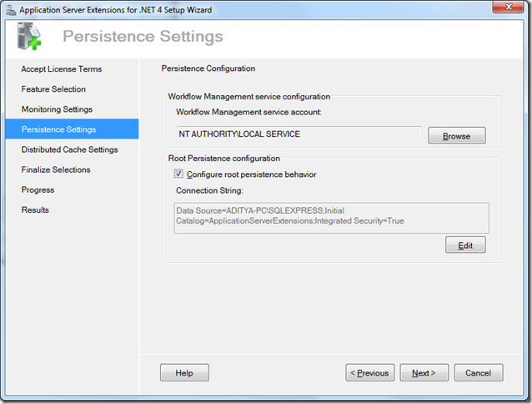This screenshot has width=532, height=404.
Task: Select the Results step in the sidebar
Action: [x=35, y=210]
